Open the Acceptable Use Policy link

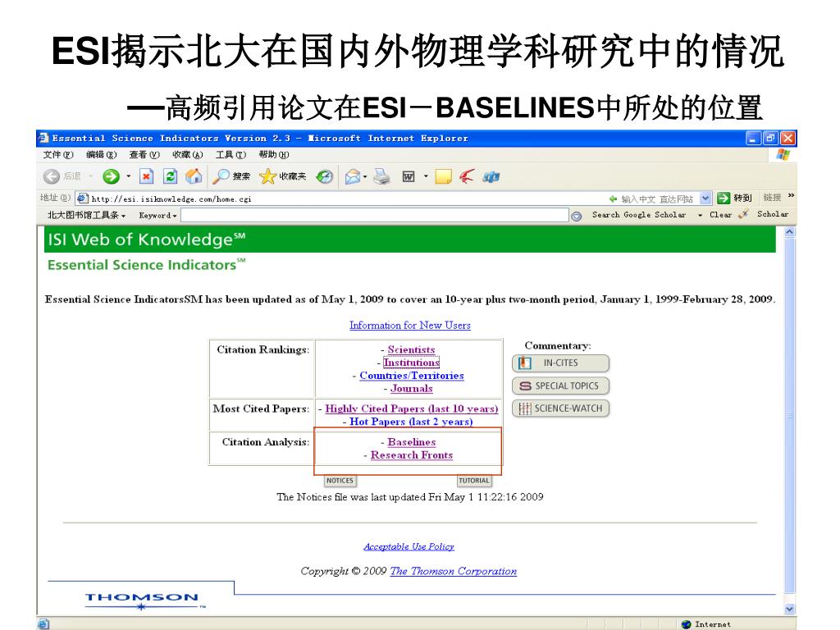tap(409, 546)
